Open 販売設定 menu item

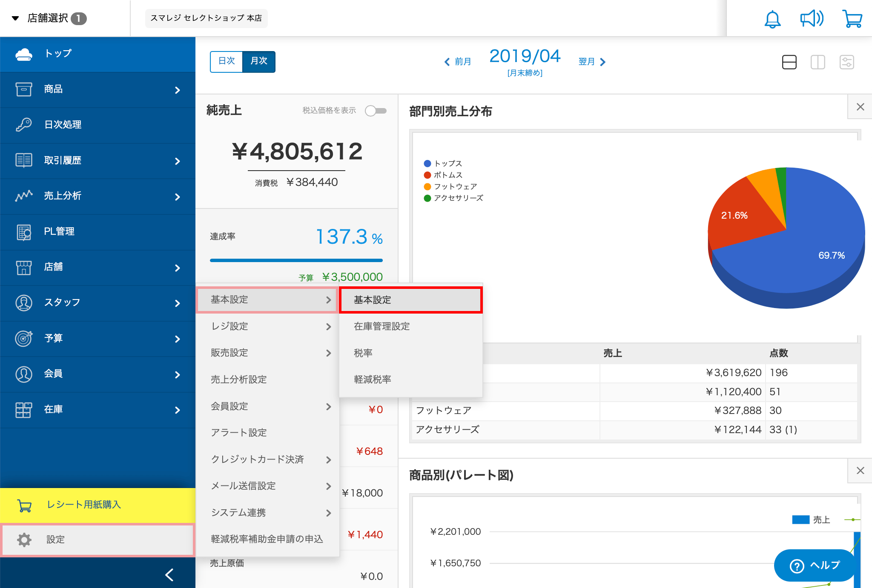(x=268, y=353)
